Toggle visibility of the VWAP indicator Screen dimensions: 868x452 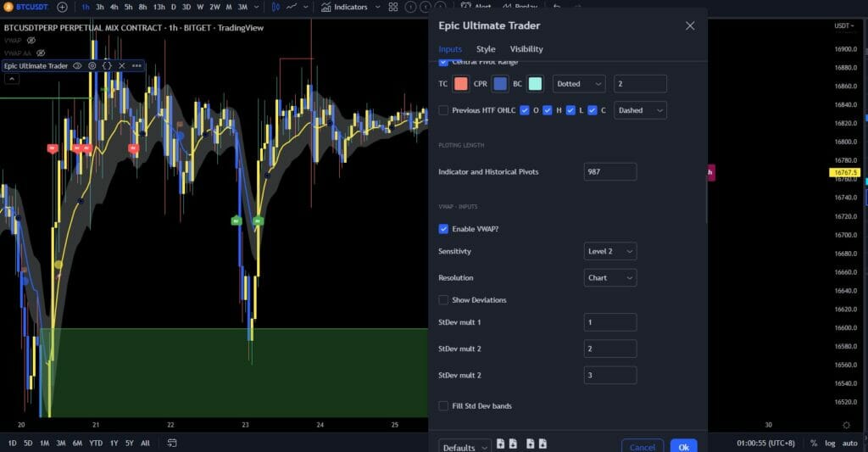31,41
